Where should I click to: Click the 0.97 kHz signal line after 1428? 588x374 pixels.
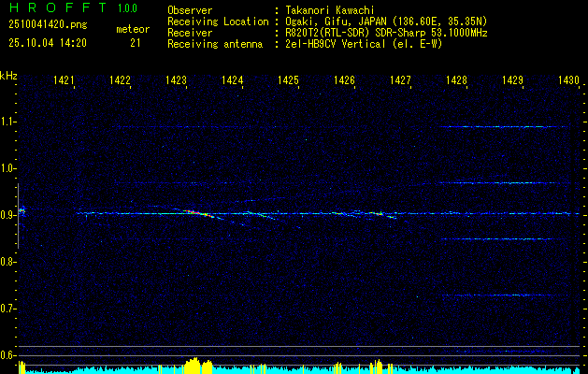point(499,183)
